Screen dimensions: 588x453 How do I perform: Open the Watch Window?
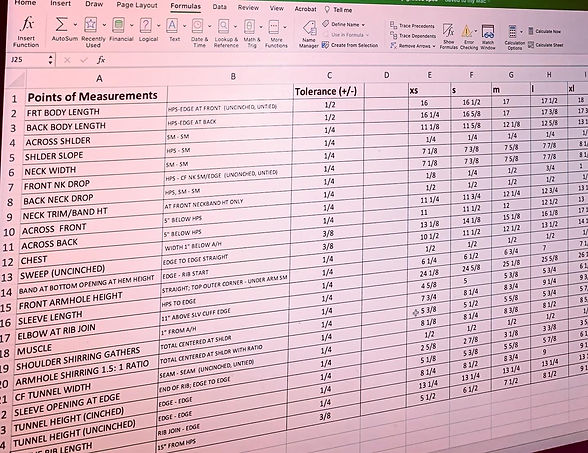(x=488, y=37)
